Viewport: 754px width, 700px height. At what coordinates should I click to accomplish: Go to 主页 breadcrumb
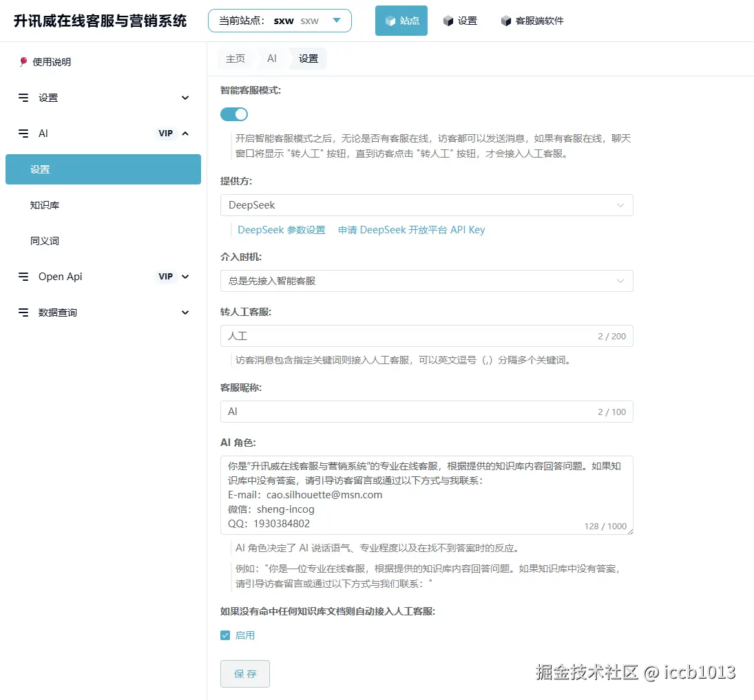point(235,59)
